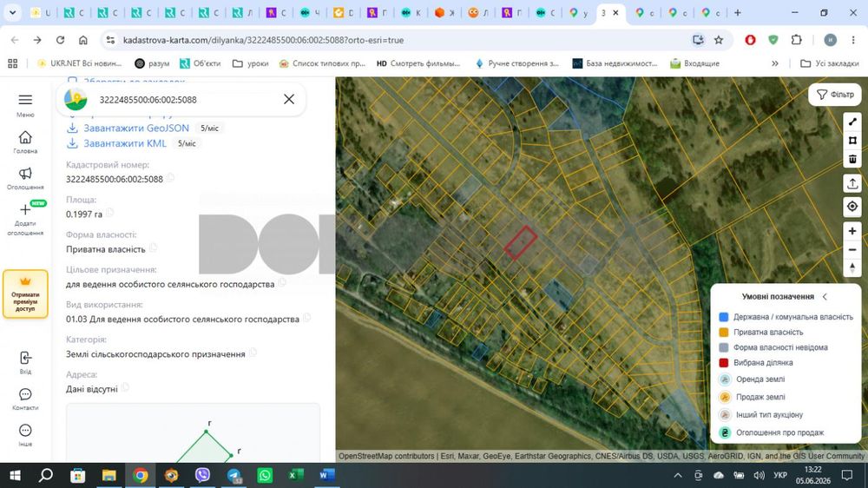Click Продаж землі legend icon
868x488 pixels.
[725, 397]
